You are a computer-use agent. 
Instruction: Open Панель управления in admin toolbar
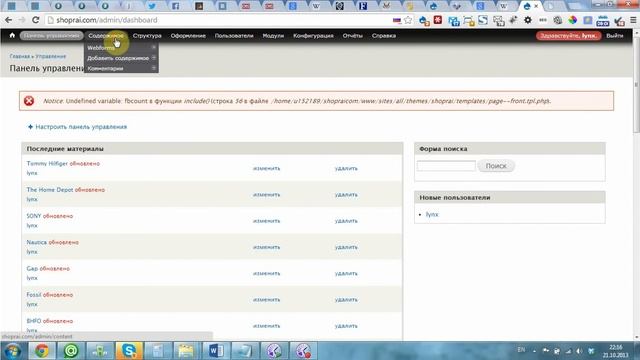tap(51, 36)
